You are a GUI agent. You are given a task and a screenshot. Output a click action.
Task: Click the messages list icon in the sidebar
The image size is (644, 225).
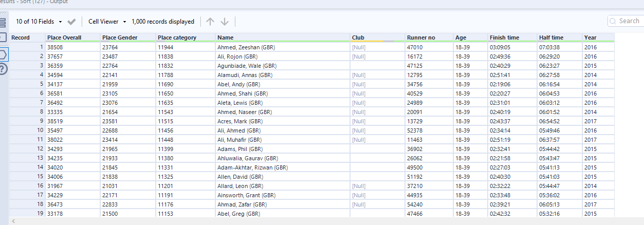(x=3, y=23)
